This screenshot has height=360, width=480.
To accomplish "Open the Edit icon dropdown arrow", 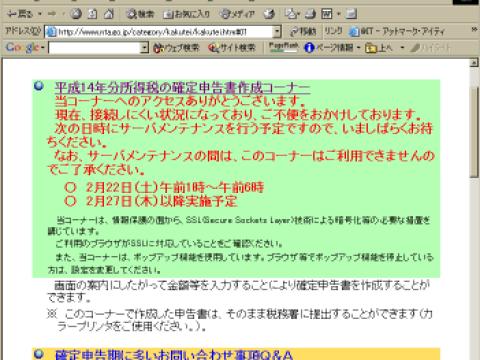I will [339, 14].
